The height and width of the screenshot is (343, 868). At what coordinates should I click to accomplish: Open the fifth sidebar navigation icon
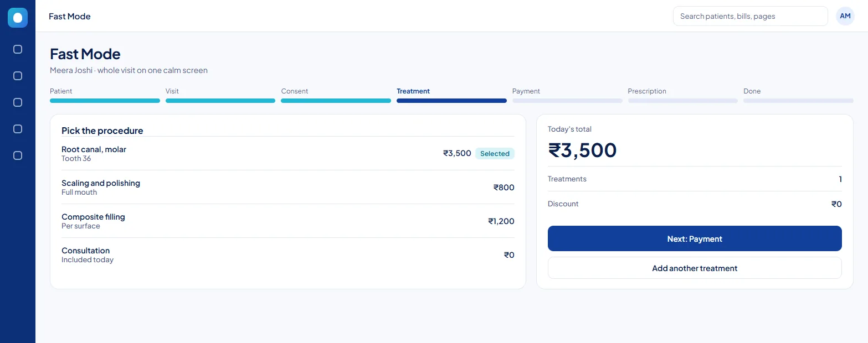tap(18, 155)
